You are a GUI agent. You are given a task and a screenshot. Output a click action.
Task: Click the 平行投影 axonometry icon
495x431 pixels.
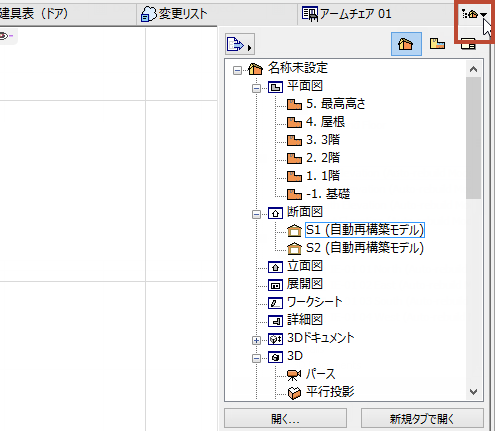pyautogui.click(x=294, y=393)
